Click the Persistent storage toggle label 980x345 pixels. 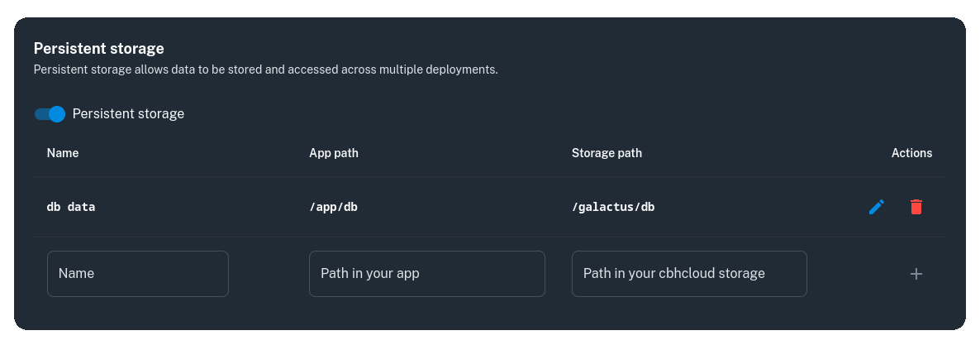coord(128,114)
